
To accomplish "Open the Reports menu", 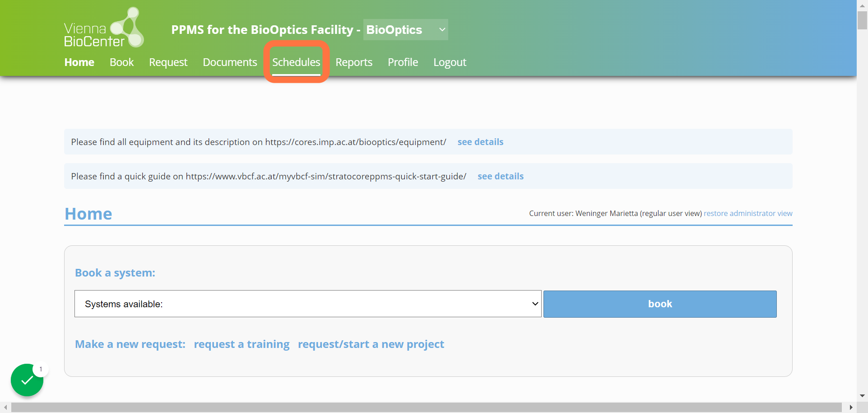I will pos(354,62).
